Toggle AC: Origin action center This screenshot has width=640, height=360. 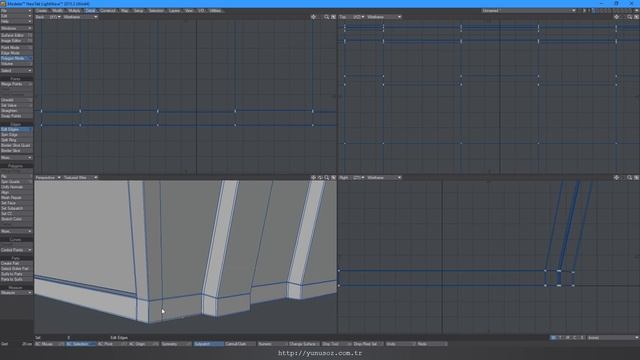(x=144, y=344)
